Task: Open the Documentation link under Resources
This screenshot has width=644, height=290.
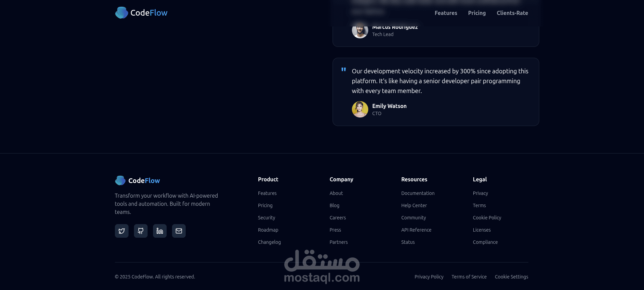Action: 418,193
